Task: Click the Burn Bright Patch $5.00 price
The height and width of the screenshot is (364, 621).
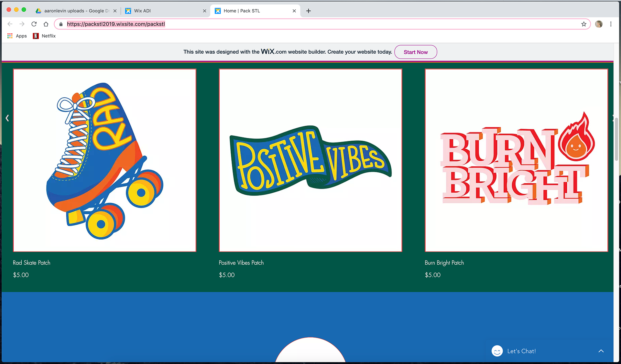Action: pyautogui.click(x=433, y=275)
